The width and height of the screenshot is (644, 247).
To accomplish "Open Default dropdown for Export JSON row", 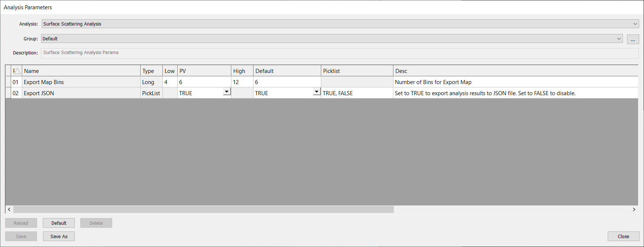I will point(316,92).
